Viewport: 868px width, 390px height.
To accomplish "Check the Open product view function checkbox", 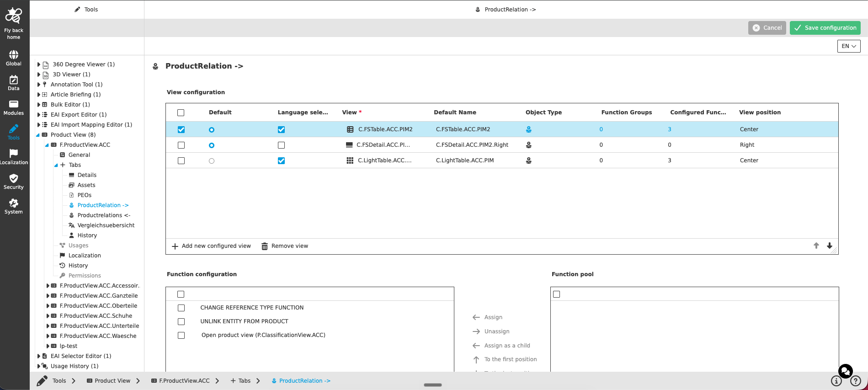I will pyautogui.click(x=181, y=336).
